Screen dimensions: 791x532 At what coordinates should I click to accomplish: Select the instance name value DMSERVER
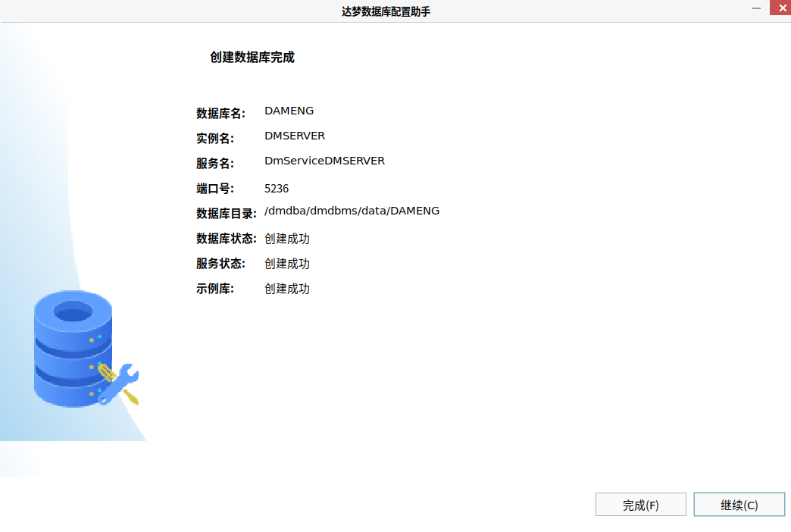coord(295,136)
